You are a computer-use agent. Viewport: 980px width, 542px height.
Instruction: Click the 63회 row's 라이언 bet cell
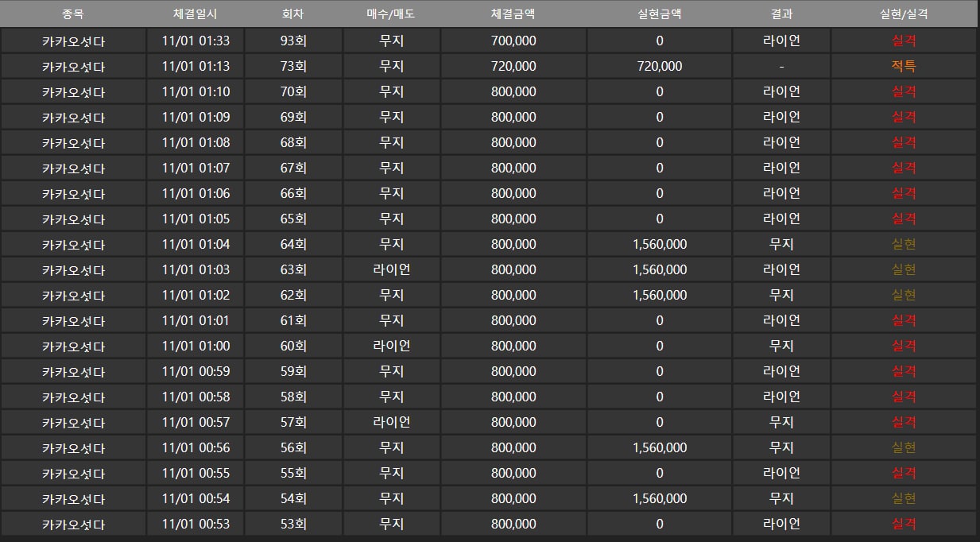(x=391, y=270)
